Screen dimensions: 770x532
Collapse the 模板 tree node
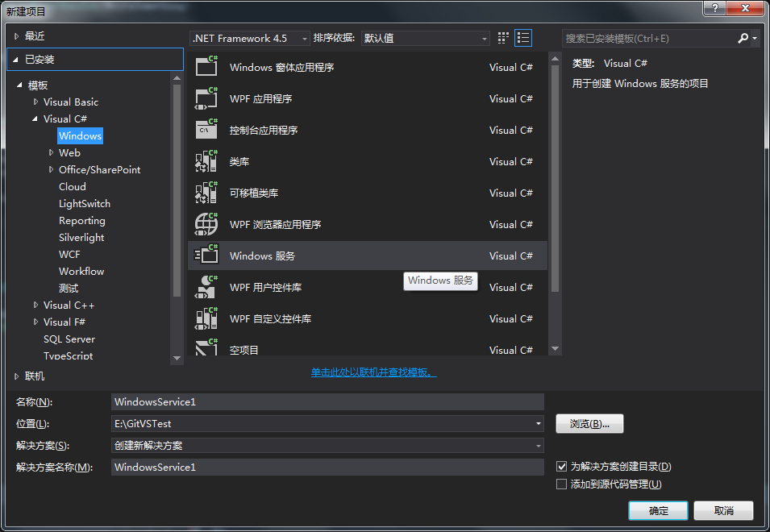pos(19,85)
